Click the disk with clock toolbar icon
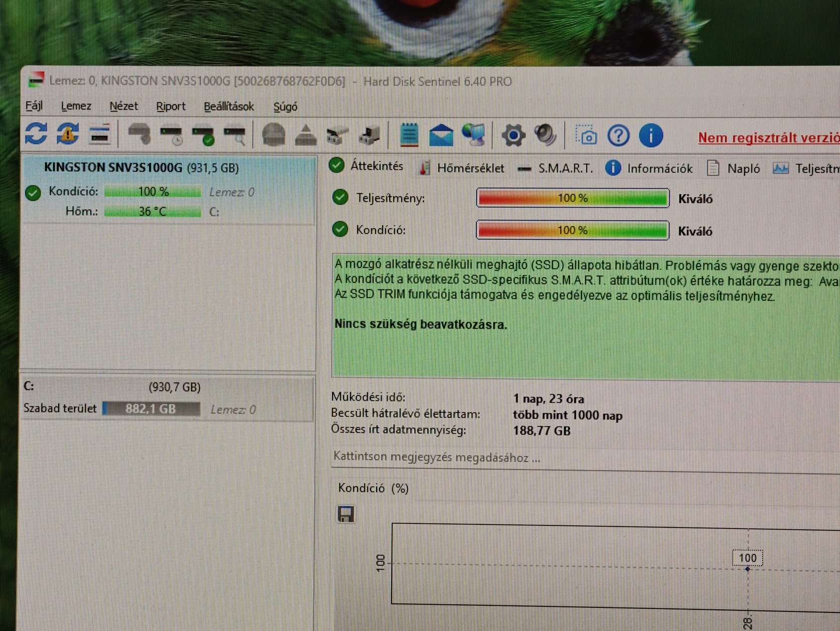 click(x=171, y=135)
